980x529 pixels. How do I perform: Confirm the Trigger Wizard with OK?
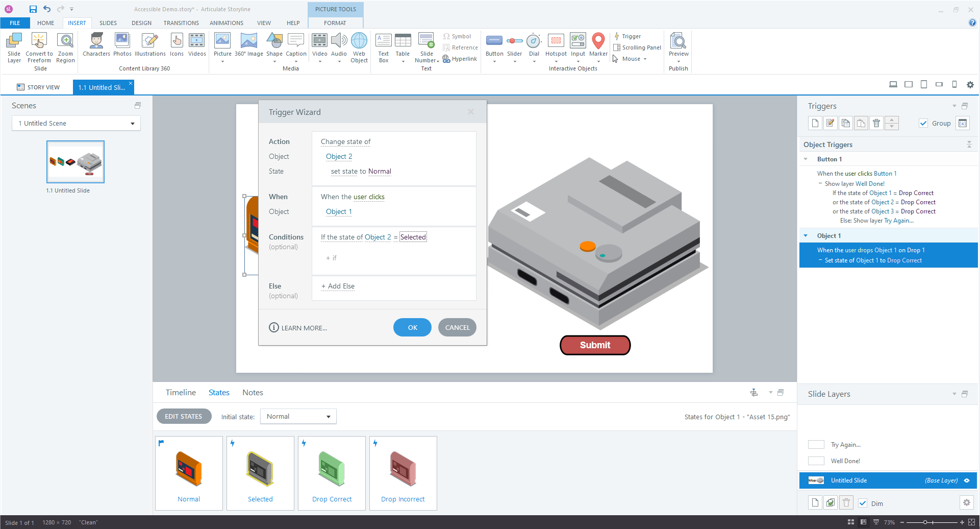[412, 327]
